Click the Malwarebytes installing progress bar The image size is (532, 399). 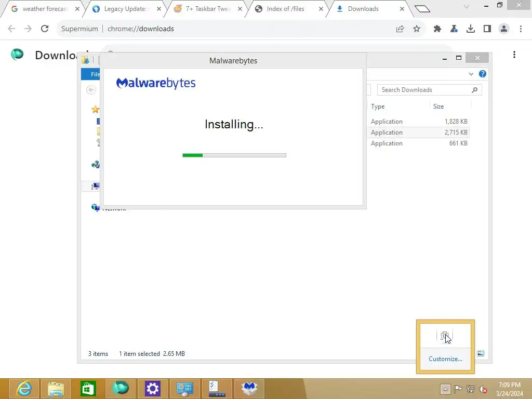[x=234, y=155]
